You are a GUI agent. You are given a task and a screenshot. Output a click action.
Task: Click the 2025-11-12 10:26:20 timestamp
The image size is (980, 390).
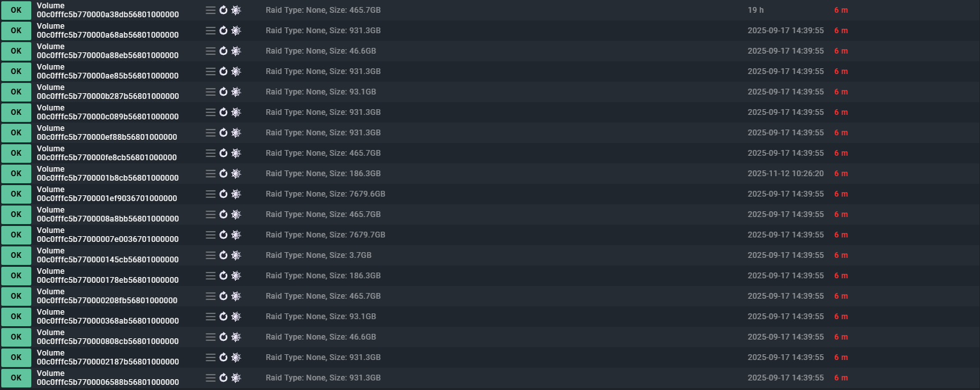coord(785,174)
